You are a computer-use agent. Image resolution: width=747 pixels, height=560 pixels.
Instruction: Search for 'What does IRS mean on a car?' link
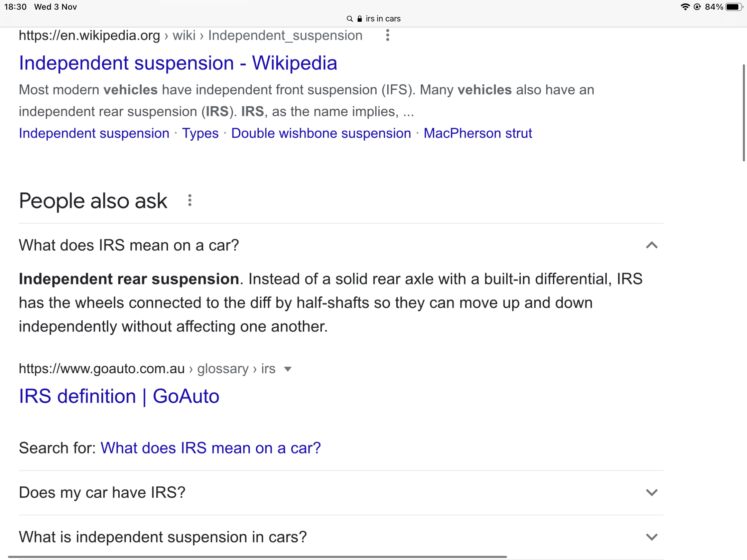[x=211, y=448]
